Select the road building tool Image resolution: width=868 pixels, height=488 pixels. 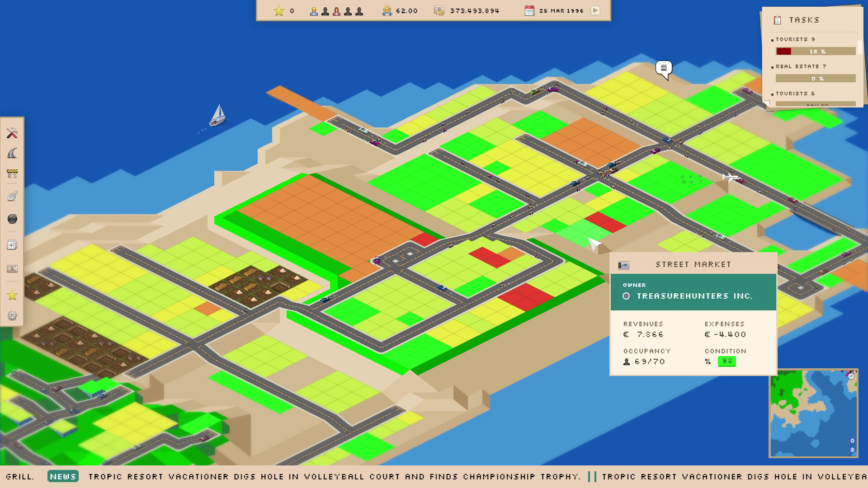pos(12,154)
